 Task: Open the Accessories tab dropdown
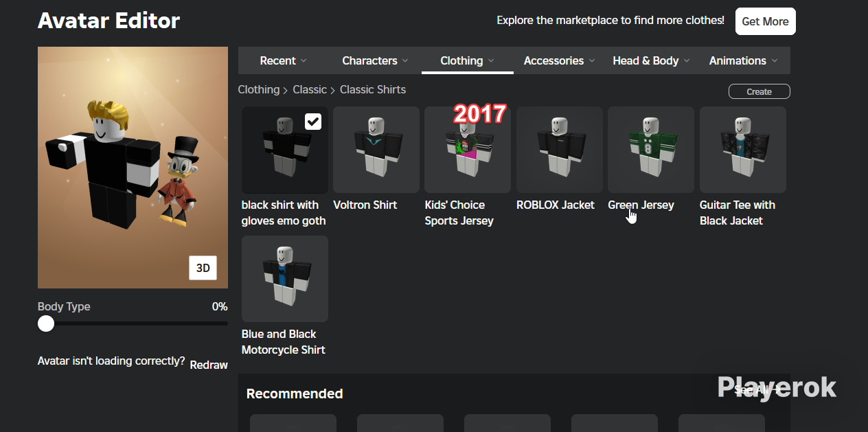(x=559, y=60)
